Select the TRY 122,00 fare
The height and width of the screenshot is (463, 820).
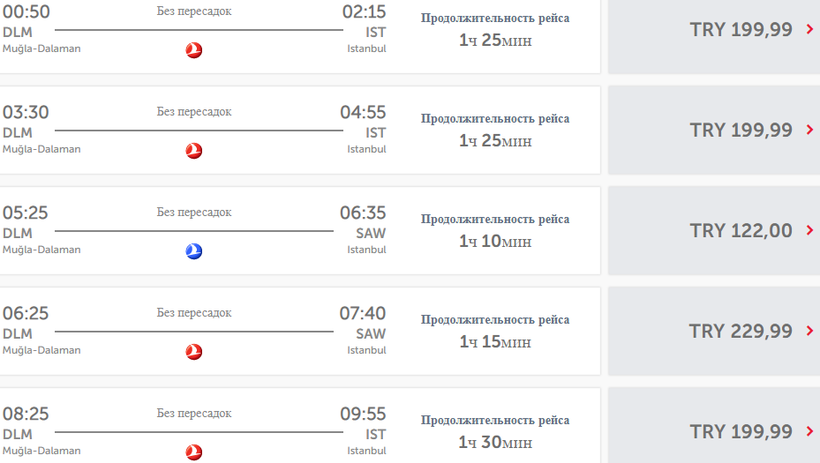[x=740, y=231]
